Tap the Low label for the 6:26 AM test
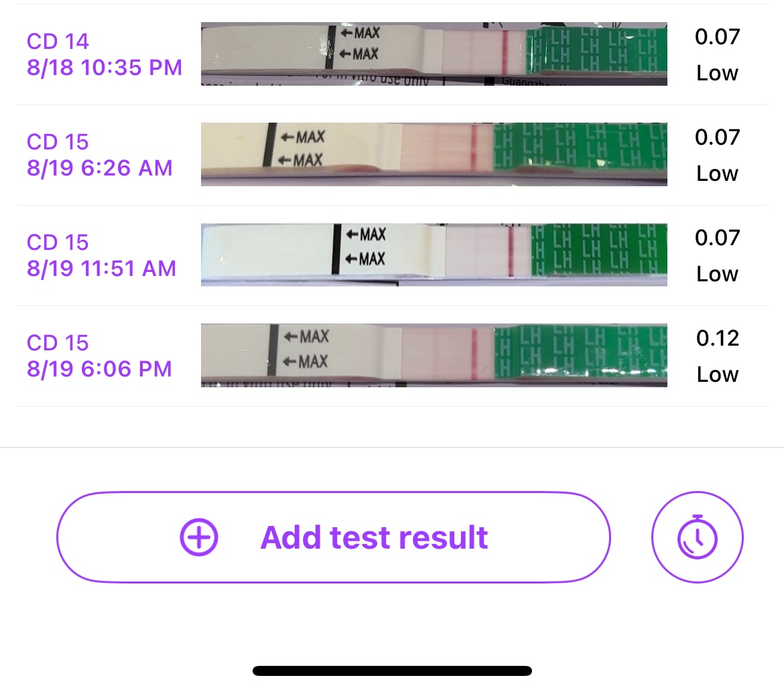 (717, 174)
